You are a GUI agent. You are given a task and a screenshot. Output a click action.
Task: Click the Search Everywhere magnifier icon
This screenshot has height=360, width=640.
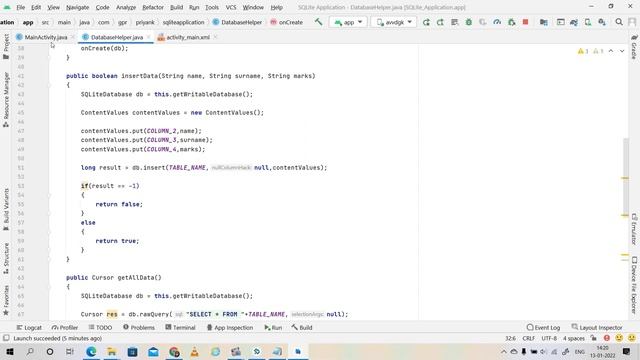(619, 22)
